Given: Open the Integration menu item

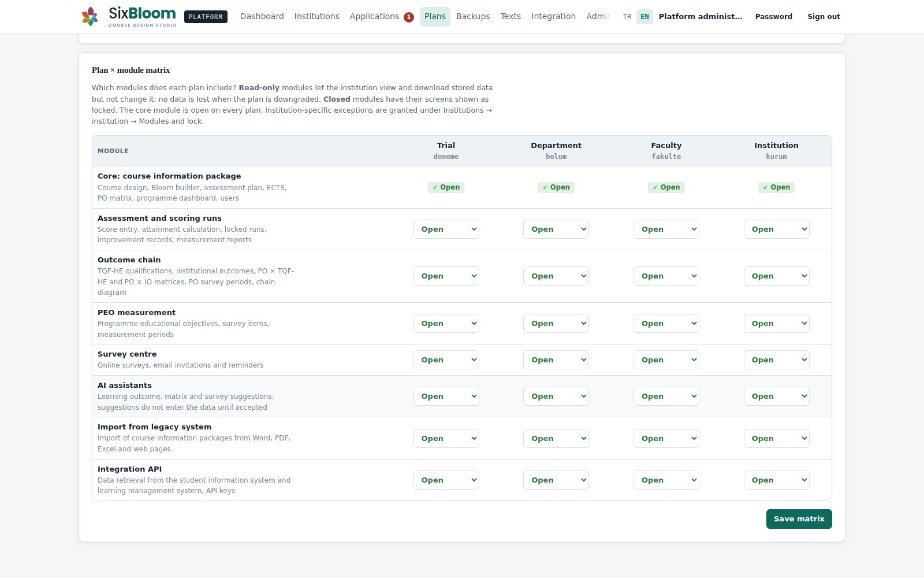Looking at the screenshot, I should 553,16.
